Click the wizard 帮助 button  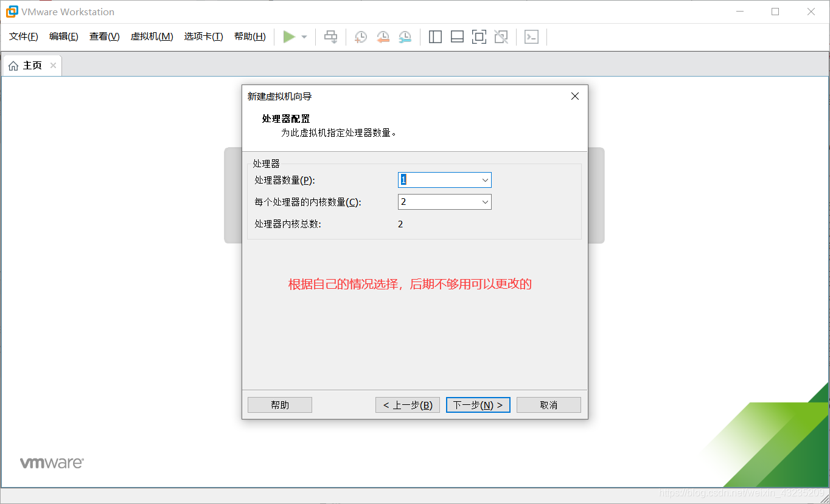(280, 405)
